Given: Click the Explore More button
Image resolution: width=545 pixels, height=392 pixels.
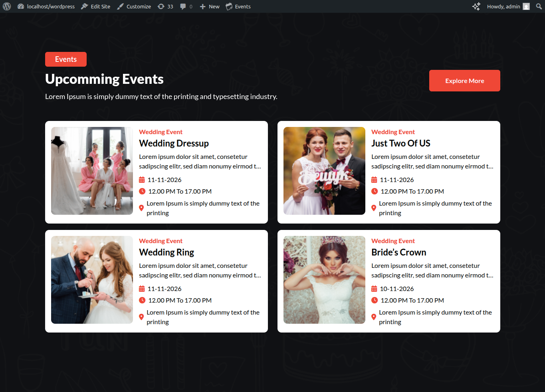Looking at the screenshot, I should coord(465,81).
